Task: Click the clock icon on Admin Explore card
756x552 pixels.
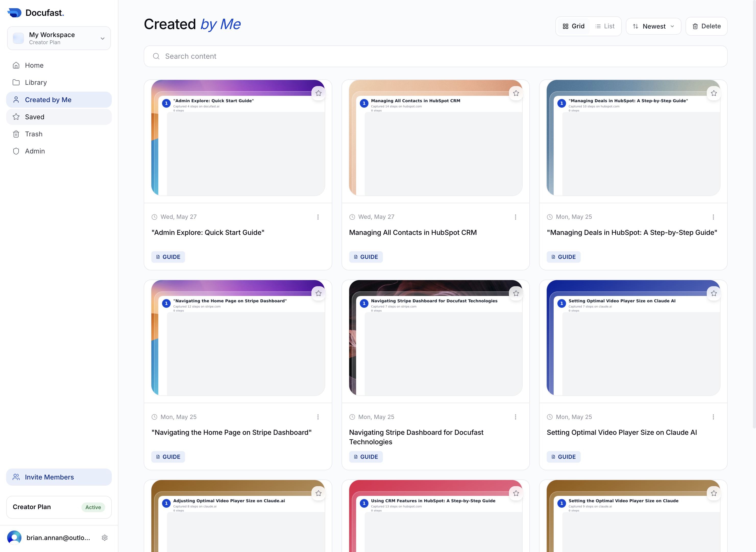Action: click(x=154, y=217)
